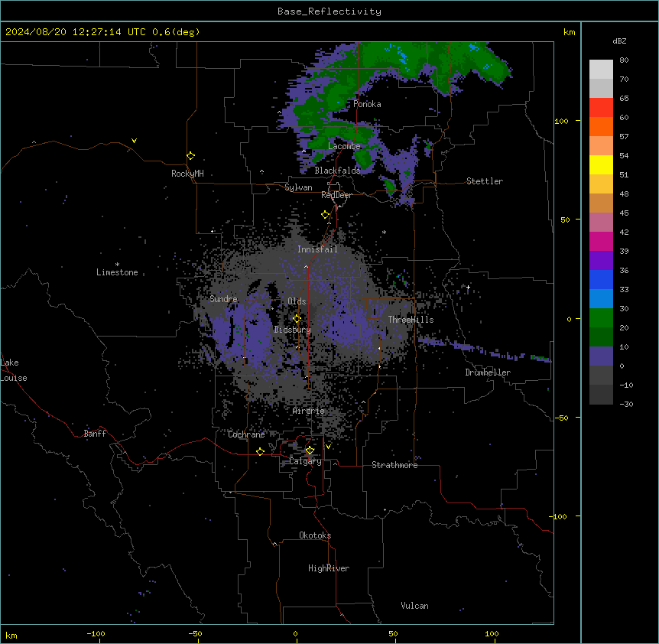
Task: Click the Cochrane label
Action: click(246, 434)
